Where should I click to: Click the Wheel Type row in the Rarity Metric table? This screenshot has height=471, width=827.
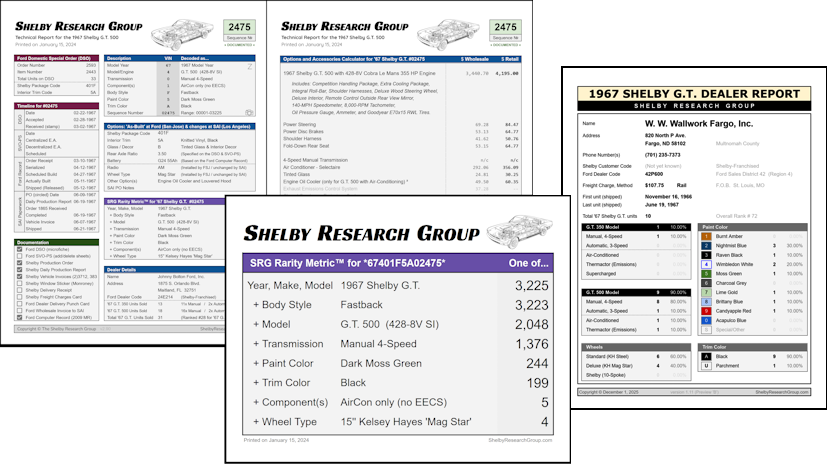[x=398, y=422]
